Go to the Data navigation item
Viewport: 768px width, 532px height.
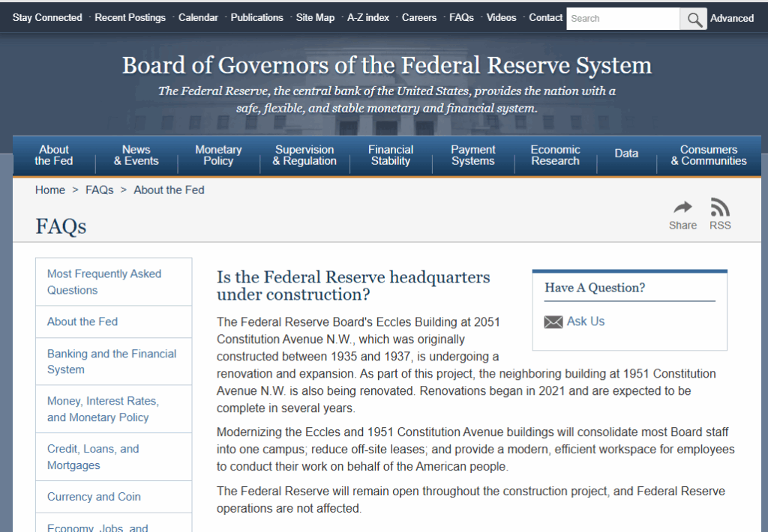pos(626,154)
